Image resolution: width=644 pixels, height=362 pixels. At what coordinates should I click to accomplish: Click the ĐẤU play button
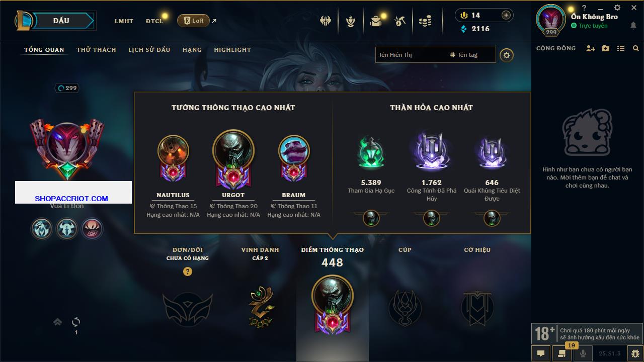pos(61,21)
